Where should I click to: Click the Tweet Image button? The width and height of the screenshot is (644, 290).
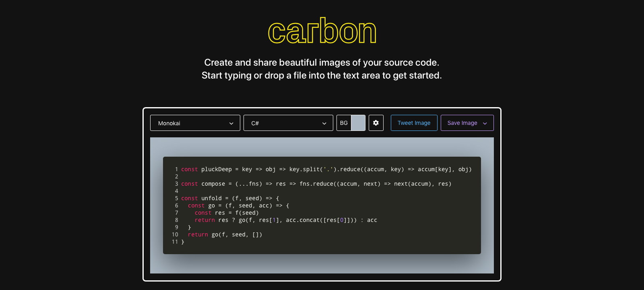[414, 123]
